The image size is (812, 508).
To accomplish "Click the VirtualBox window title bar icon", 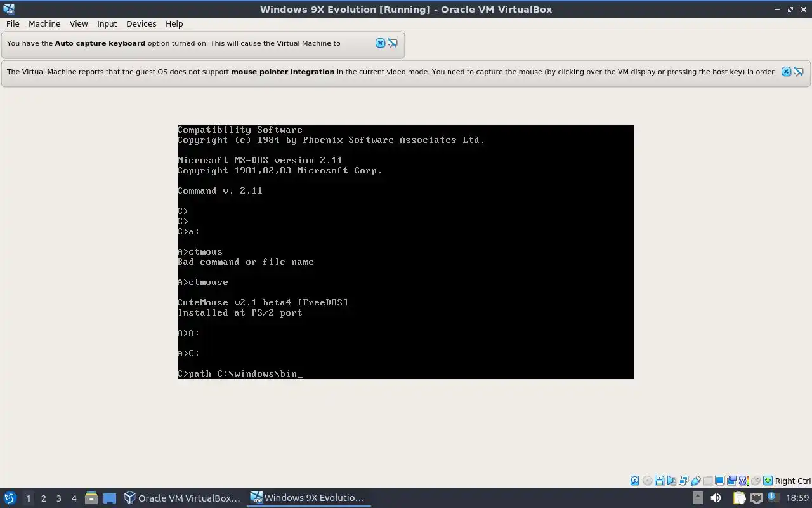I will (9, 9).
